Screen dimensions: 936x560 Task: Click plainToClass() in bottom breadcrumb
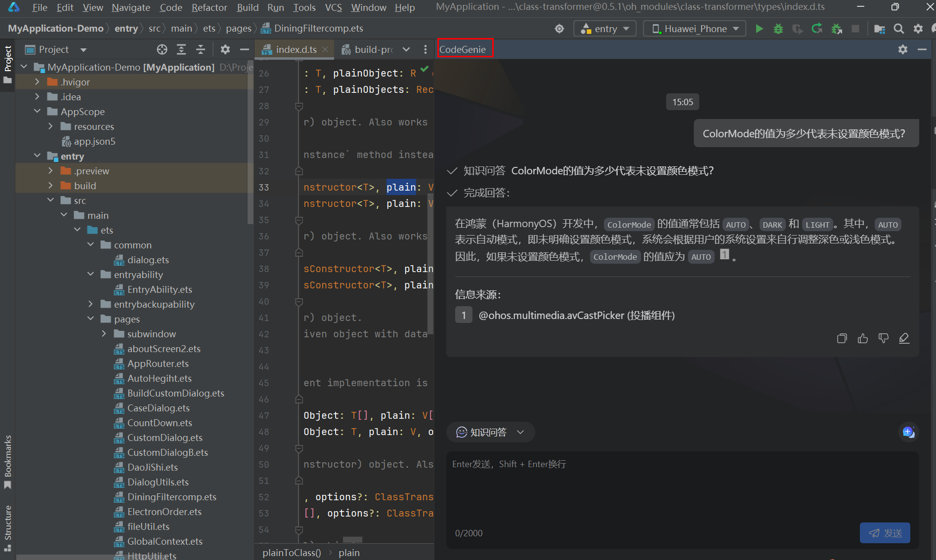tap(292, 553)
